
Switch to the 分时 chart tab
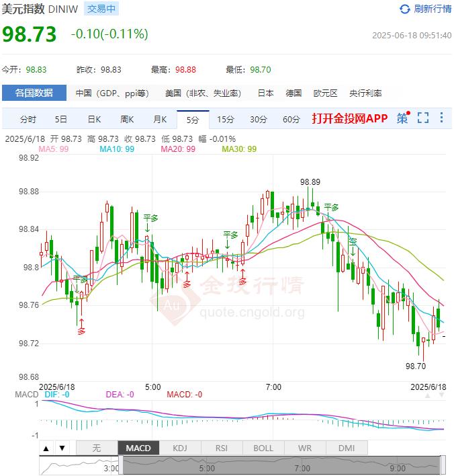(28, 119)
